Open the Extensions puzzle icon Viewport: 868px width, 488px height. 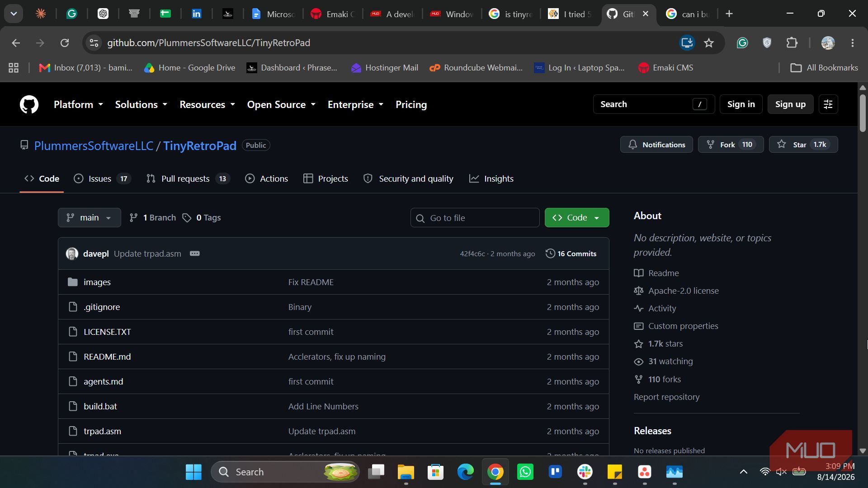(x=792, y=43)
